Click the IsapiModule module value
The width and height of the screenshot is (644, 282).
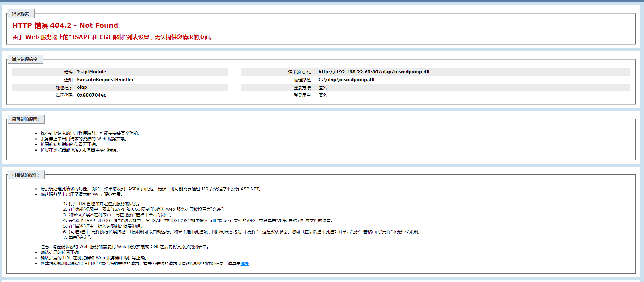[x=91, y=72]
